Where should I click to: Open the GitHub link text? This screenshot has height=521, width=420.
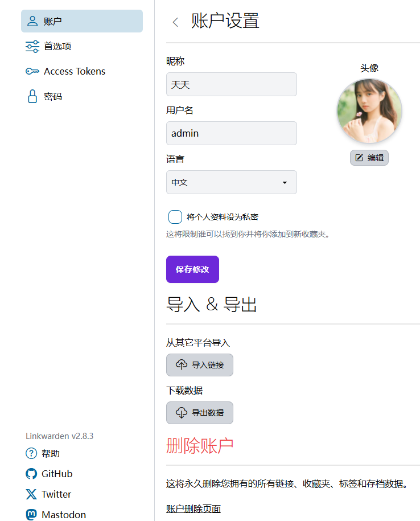[x=57, y=474]
